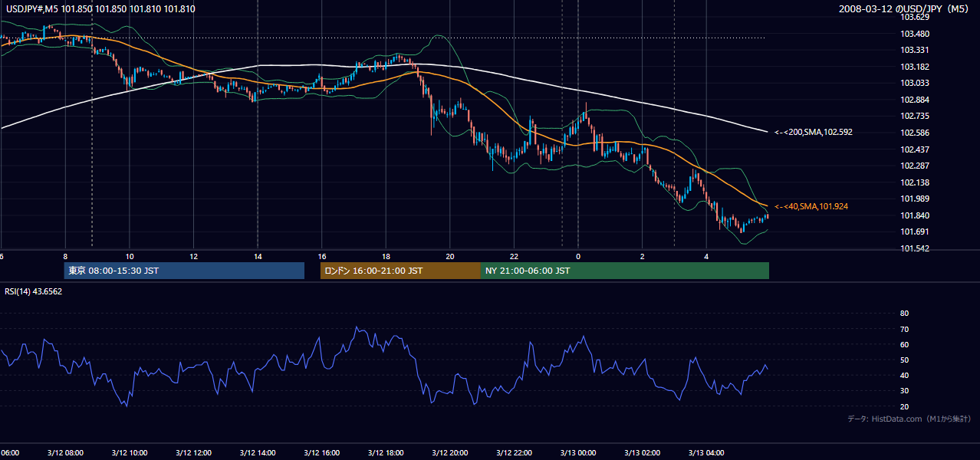The height and width of the screenshot is (460, 980).
Task: Click price axis value 101.542
Action: 914,248
